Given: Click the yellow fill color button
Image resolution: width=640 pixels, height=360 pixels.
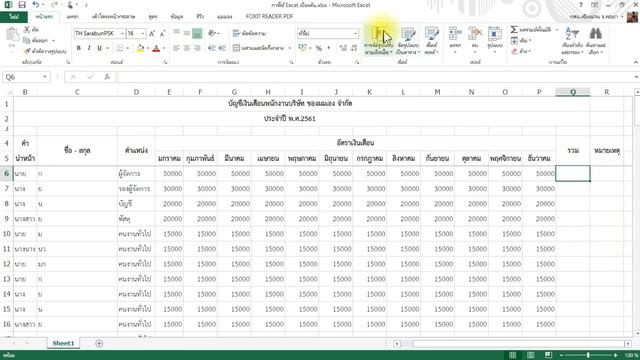Looking at the screenshot, I should [140, 48].
